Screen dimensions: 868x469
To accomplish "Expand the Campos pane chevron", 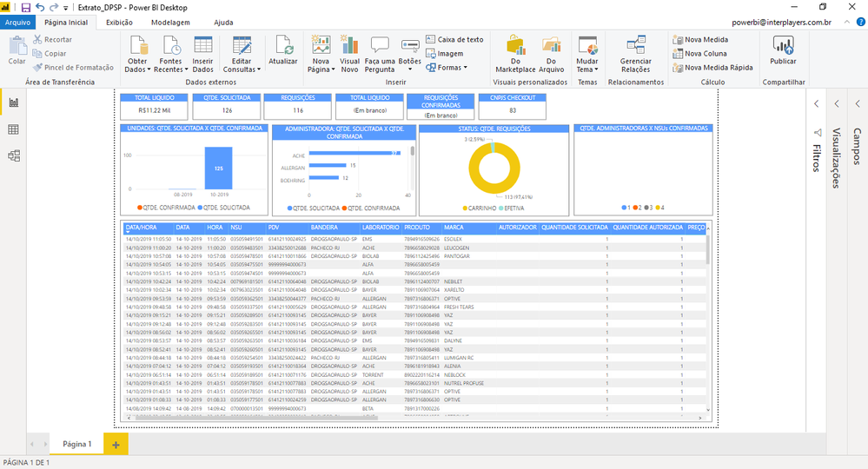I will point(858,103).
